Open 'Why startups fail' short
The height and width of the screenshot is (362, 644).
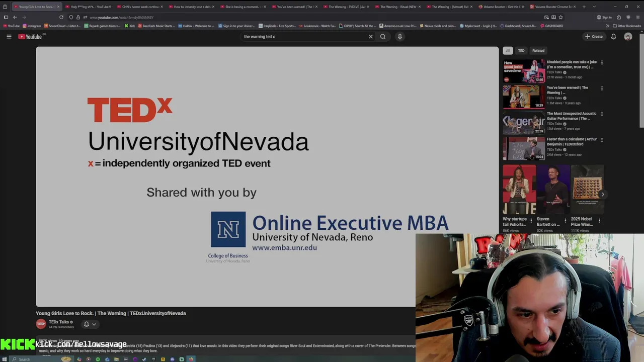(x=519, y=190)
